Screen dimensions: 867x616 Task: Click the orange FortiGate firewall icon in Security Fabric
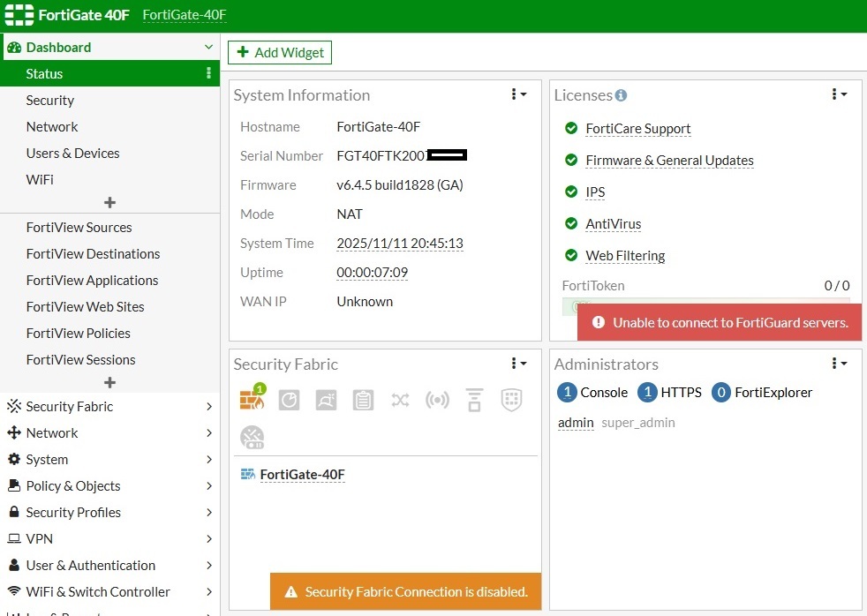point(252,401)
